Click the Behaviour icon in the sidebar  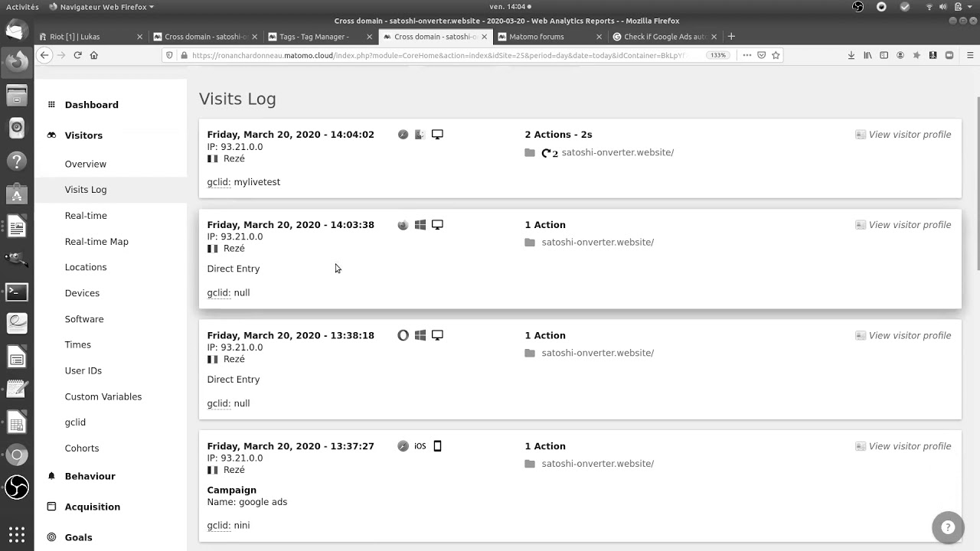[51, 476]
